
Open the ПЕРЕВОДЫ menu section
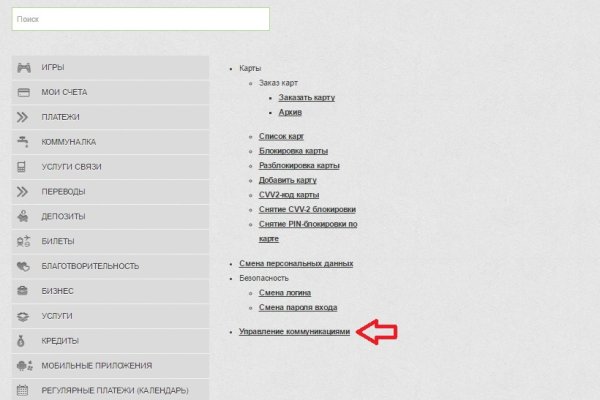[63, 192]
